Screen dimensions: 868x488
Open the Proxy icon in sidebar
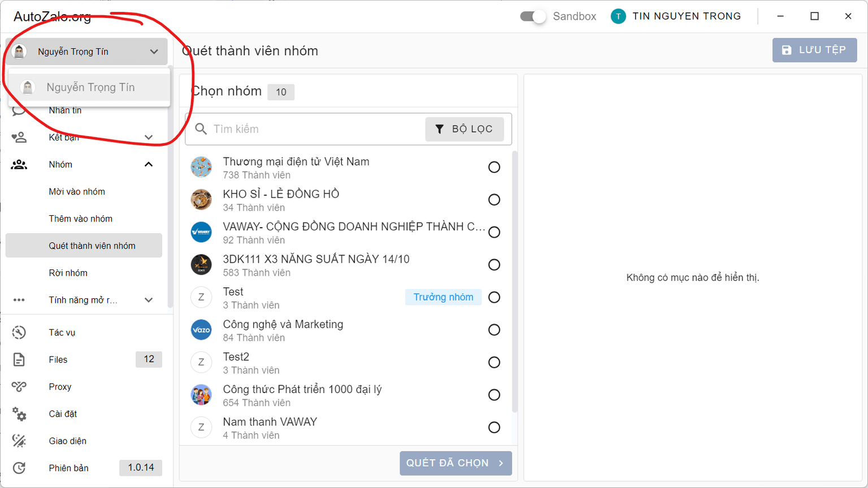click(x=19, y=387)
